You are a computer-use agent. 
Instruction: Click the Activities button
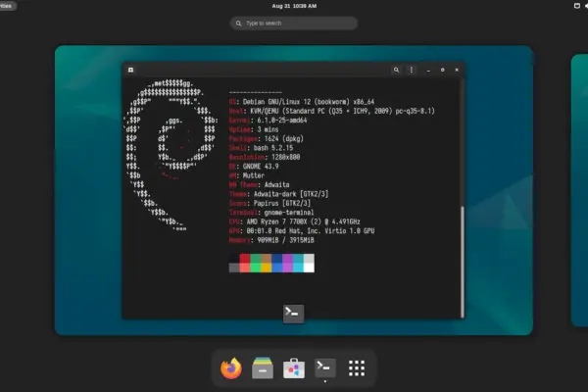point(7,6)
